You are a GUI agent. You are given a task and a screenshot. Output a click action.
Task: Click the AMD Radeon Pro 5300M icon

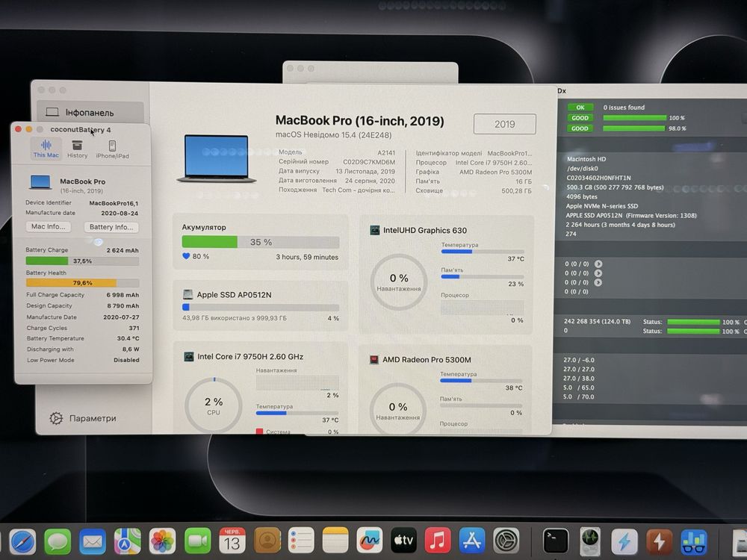click(x=374, y=360)
